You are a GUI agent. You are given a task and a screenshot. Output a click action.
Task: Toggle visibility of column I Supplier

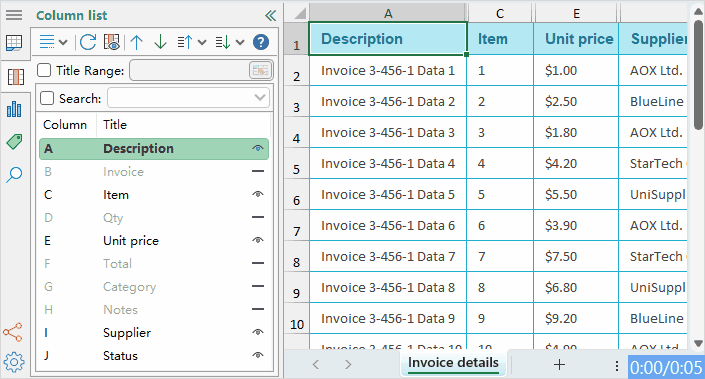tap(258, 332)
